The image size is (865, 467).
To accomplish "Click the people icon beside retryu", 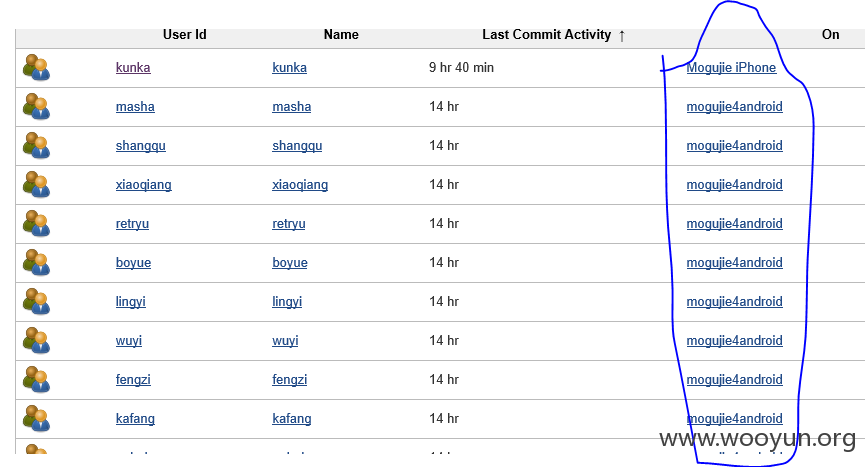I will (x=36, y=224).
